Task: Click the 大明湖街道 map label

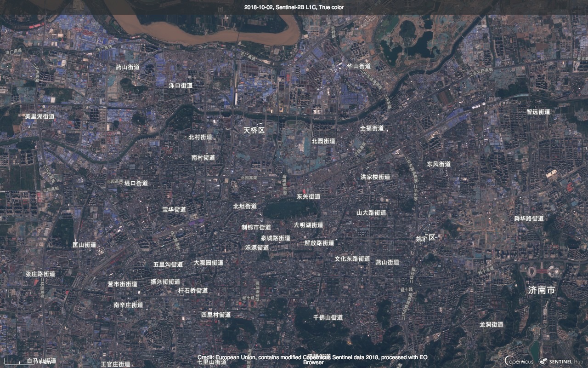Action: [309, 225]
